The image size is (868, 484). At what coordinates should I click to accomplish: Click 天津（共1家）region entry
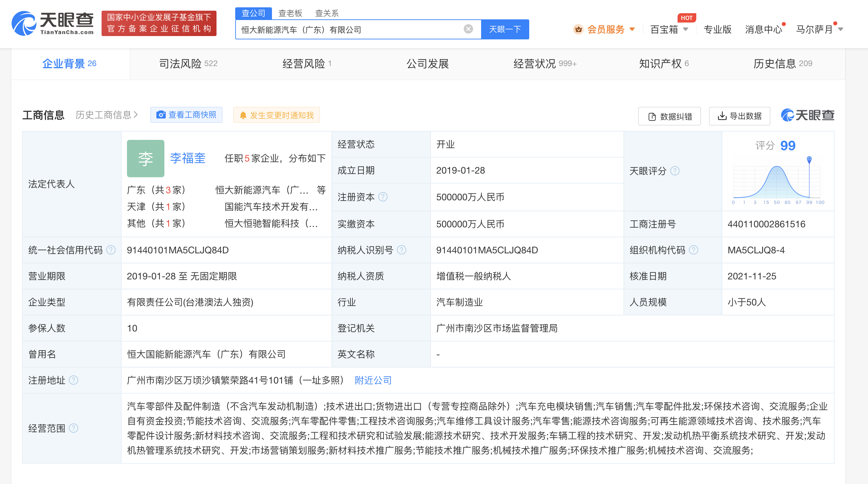(x=156, y=207)
